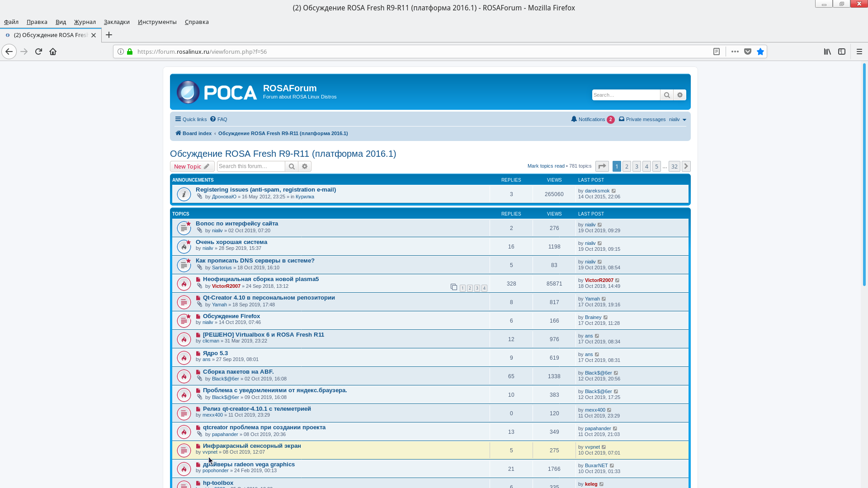Click the New Topic button
Image resolution: width=868 pixels, height=488 pixels.
(x=192, y=166)
